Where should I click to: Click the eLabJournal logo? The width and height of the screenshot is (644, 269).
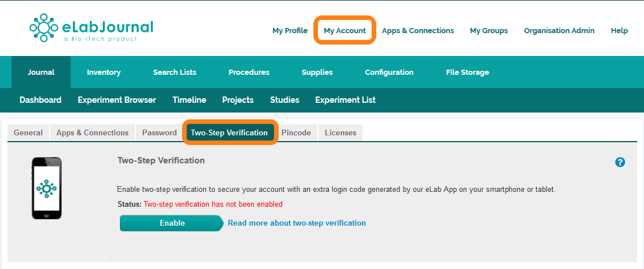[x=91, y=29]
